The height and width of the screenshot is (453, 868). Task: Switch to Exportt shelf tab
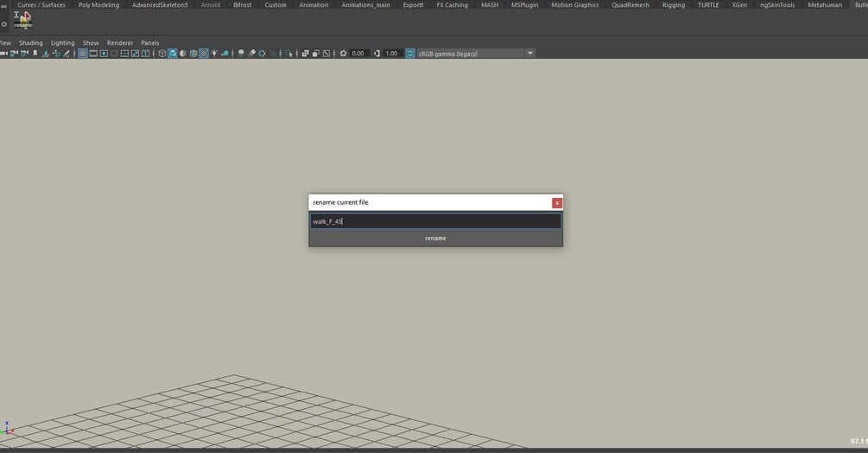(x=413, y=5)
